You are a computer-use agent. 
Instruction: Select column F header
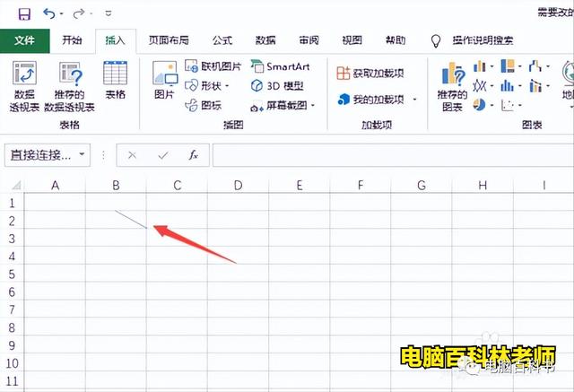[361, 185]
